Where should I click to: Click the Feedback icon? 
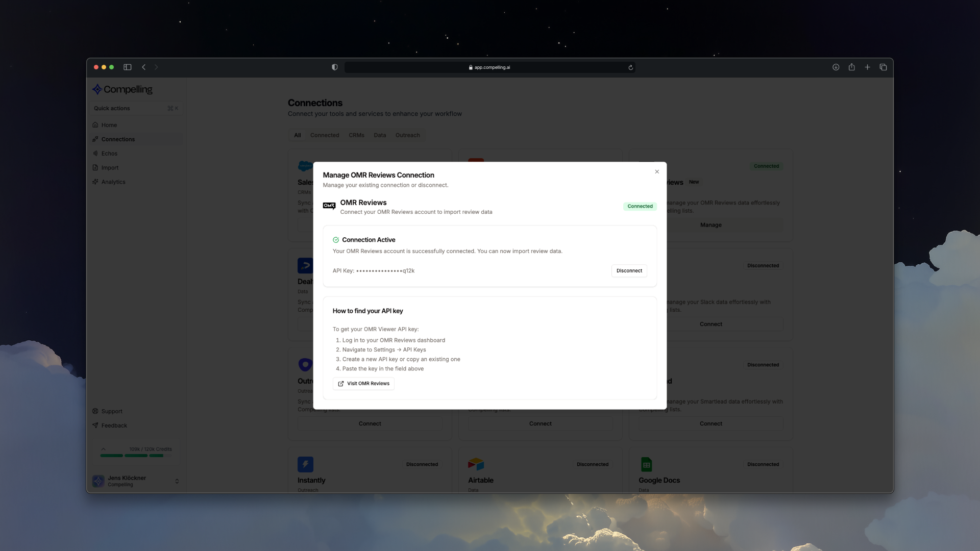tap(96, 425)
